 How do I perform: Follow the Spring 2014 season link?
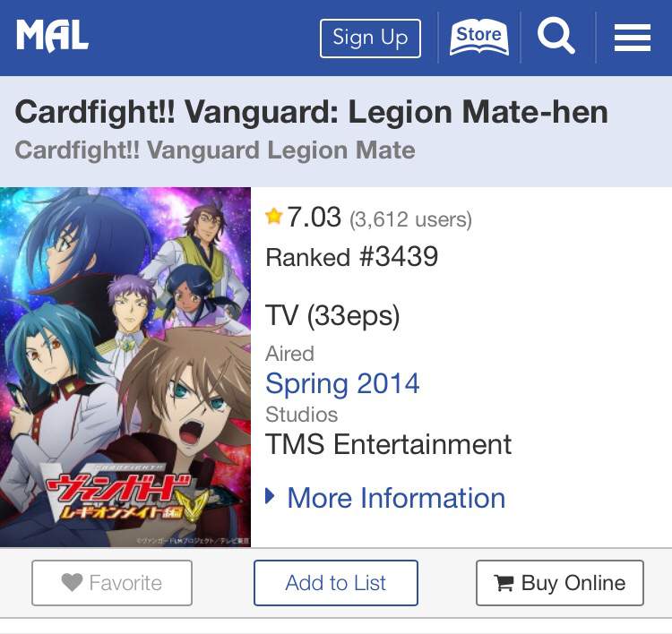click(342, 383)
